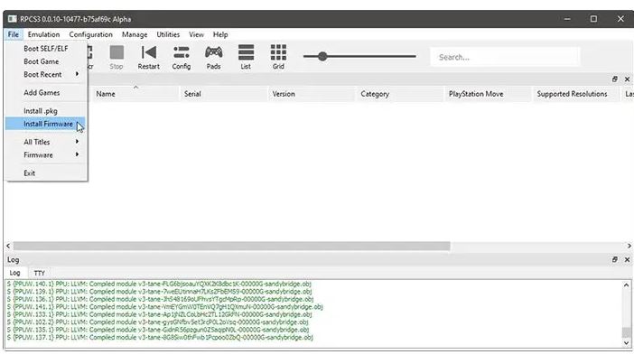Click the game list horizontal scrollbar thumb
This screenshot has height=364, width=634.
click(x=232, y=246)
